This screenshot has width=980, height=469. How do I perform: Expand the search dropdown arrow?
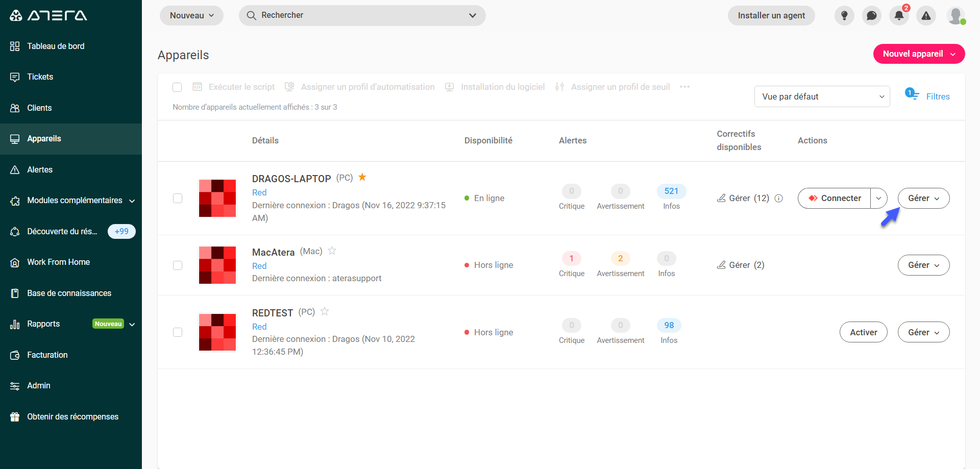(473, 15)
